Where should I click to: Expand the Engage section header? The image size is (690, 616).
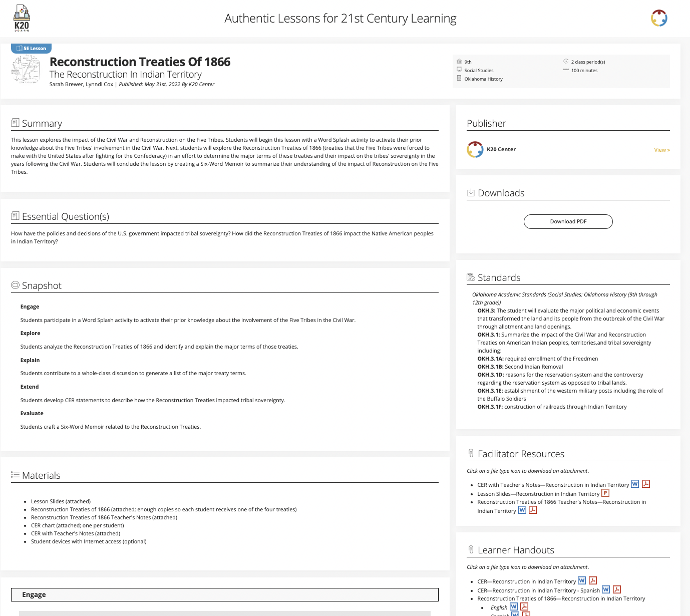tap(224, 594)
